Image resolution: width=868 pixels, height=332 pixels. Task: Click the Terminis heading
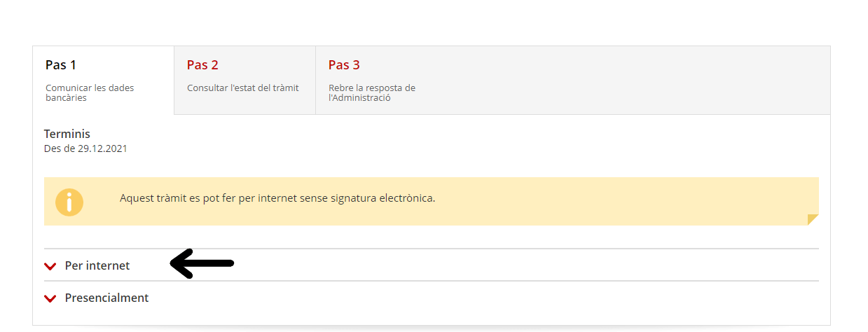[67, 134]
